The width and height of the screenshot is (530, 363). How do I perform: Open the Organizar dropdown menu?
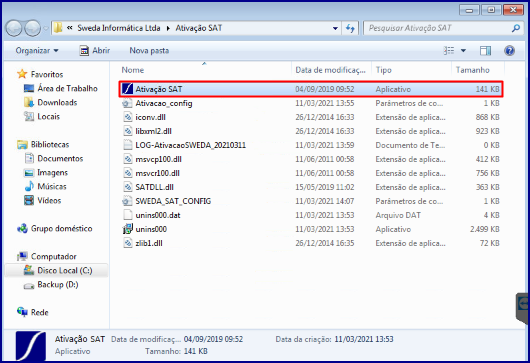click(37, 51)
